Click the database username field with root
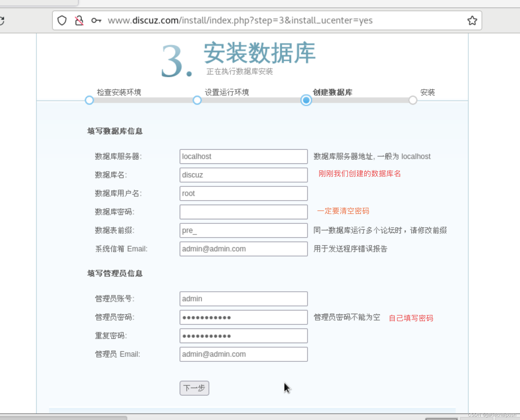Screen dimensions: 520x420 [243, 193]
